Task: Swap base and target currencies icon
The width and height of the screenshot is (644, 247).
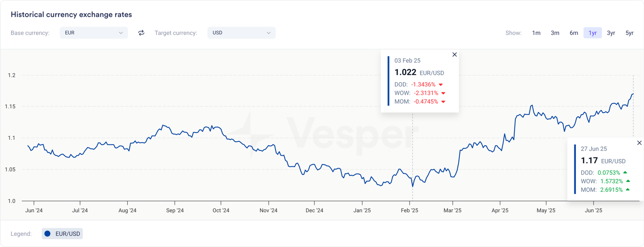Action: (x=141, y=33)
